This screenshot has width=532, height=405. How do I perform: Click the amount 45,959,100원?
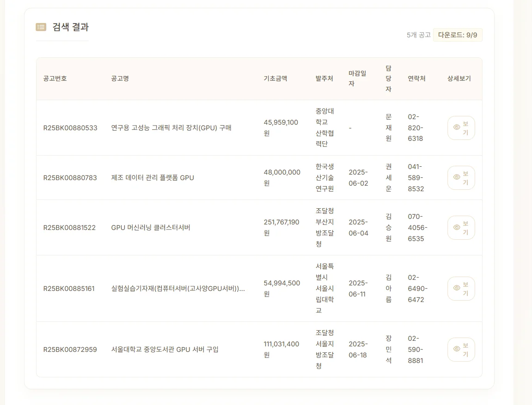pos(281,128)
